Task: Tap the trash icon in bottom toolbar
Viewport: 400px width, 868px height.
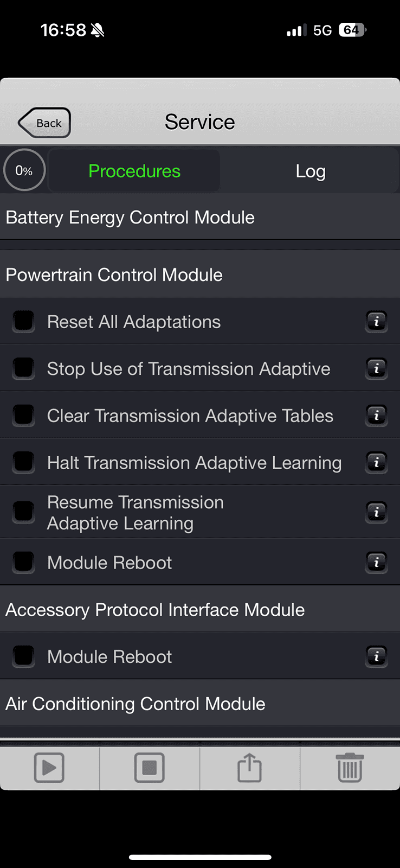Action: (x=350, y=768)
